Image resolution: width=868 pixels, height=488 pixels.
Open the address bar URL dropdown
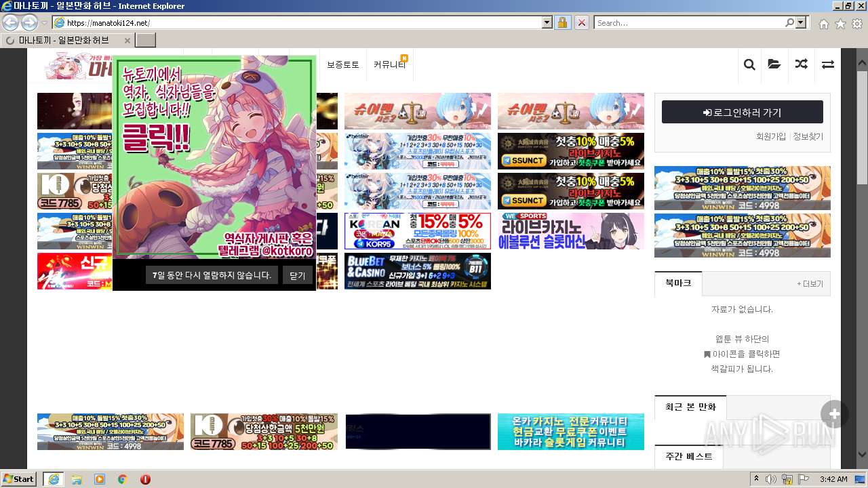pos(547,22)
